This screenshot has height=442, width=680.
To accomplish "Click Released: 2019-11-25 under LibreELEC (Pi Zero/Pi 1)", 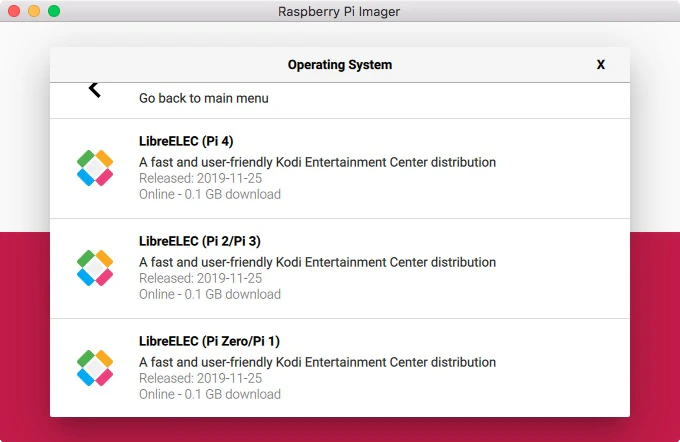I will [x=200, y=378].
